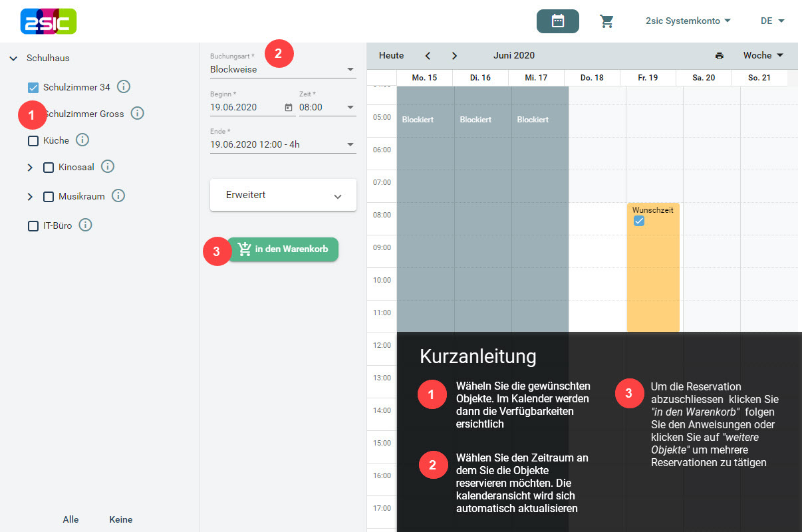The height and width of the screenshot is (532, 802).
Task: Show info for Küche
Action: click(x=82, y=140)
